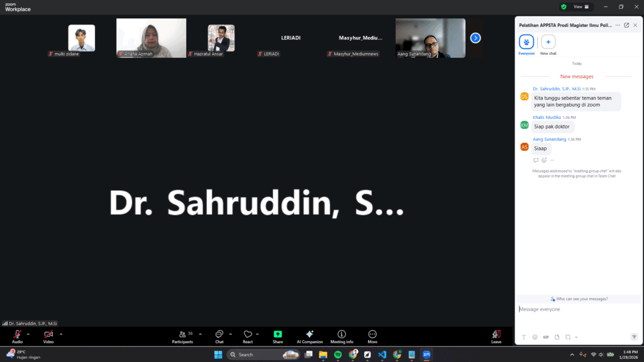Expand the audio options arrow
This screenshot has height=362, width=644.
(28, 334)
